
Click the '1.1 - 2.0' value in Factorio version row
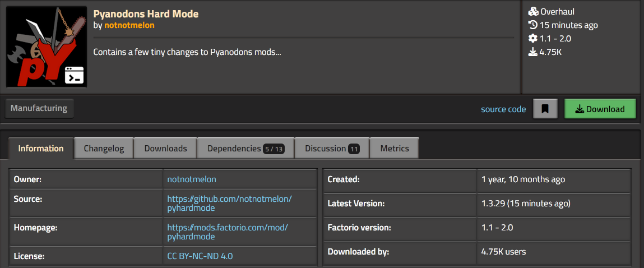point(497,227)
